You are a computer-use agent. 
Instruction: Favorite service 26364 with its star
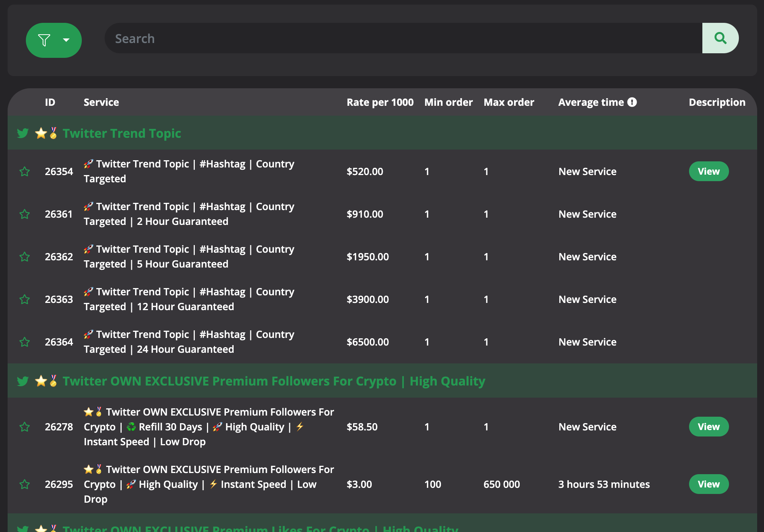(25, 342)
